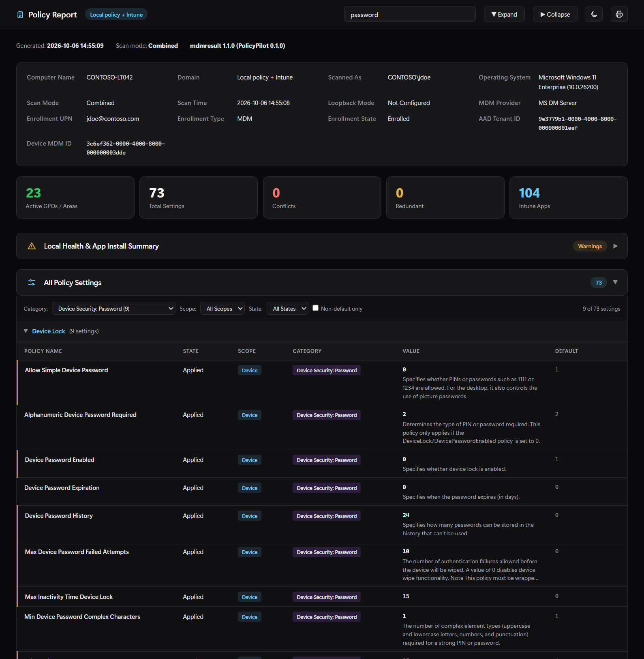Open the Category dropdown
The image size is (644, 659).
click(x=113, y=309)
